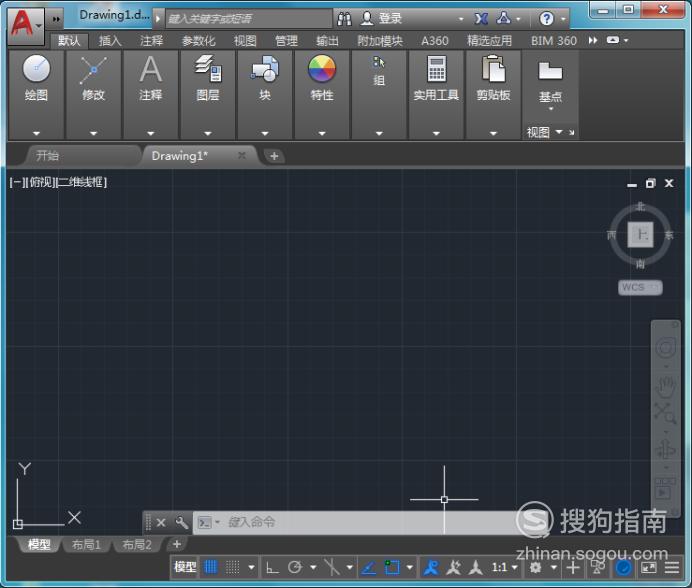Add a new drawing tab with plus button

click(x=274, y=156)
